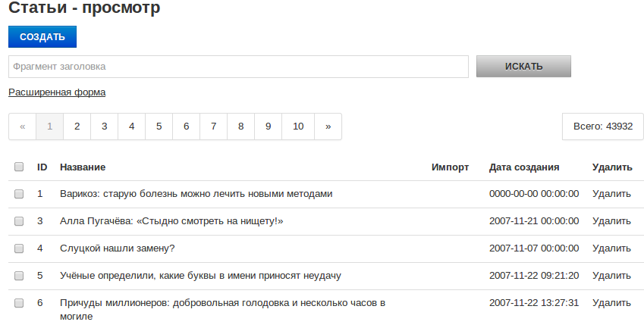The width and height of the screenshot is (644, 328).
Task: Click Удалить for article ID 6
Action: (x=611, y=303)
